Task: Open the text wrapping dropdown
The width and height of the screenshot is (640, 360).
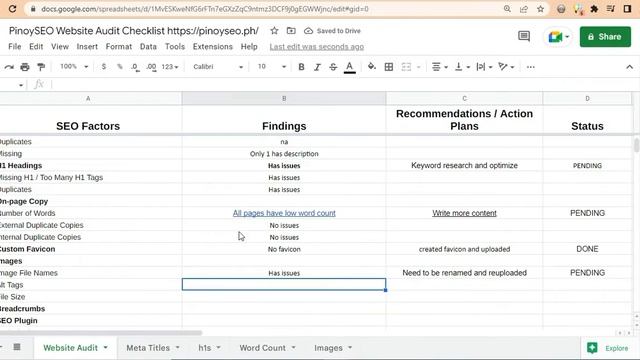Action: pos(484,67)
